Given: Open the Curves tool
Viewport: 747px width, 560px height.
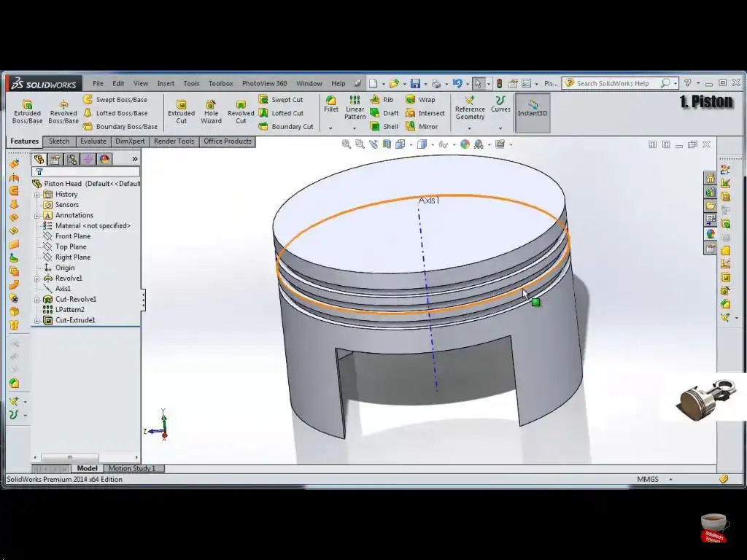Looking at the screenshot, I should [500, 104].
